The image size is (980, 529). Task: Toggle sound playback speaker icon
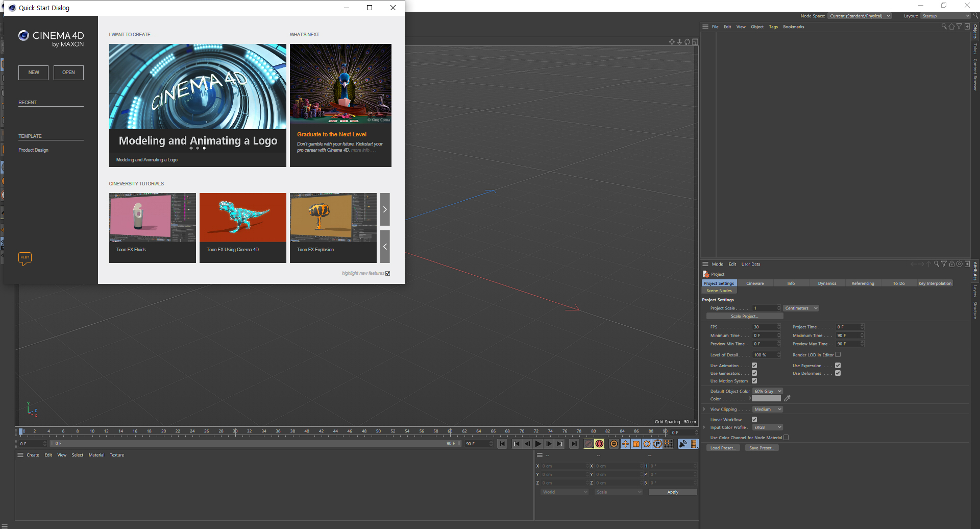tap(683, 444)
